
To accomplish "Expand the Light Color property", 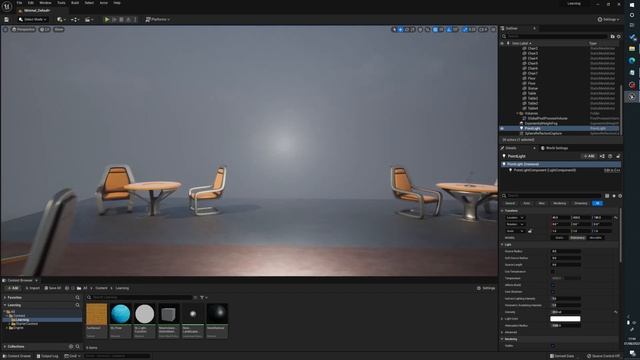I will [x=502, y=319].
